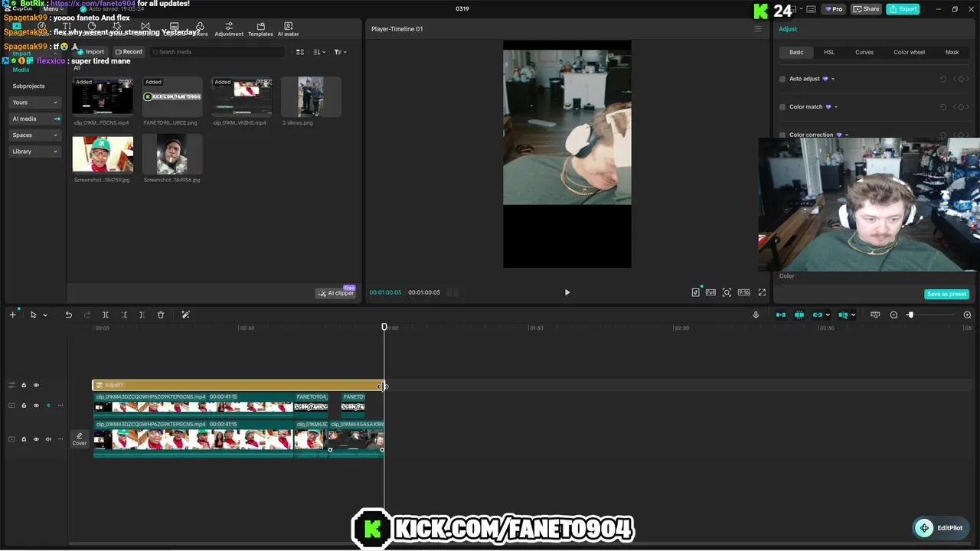Open the media sort dropdown
980x551 pixels.
[319, 52]
